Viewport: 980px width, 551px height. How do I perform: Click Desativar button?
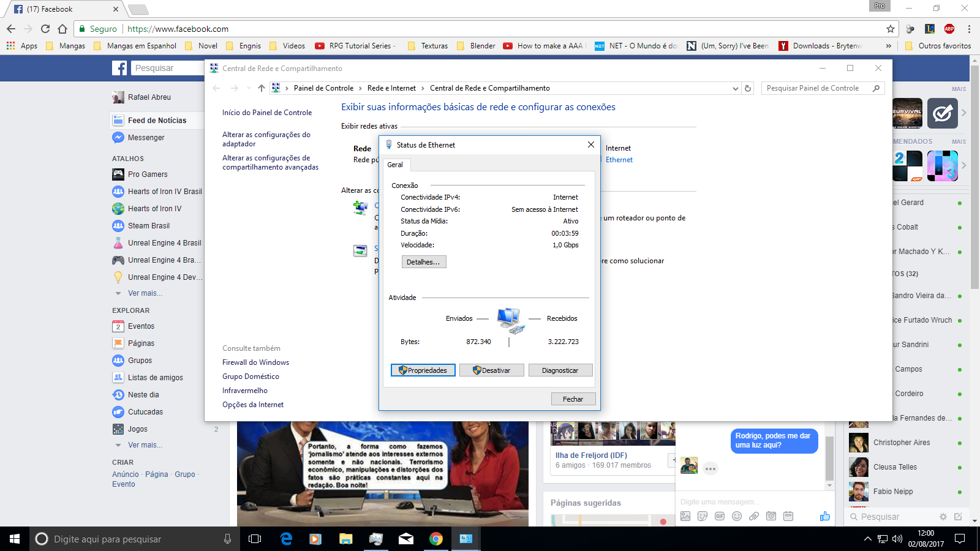pyautogui.click(x=492, y=370)
